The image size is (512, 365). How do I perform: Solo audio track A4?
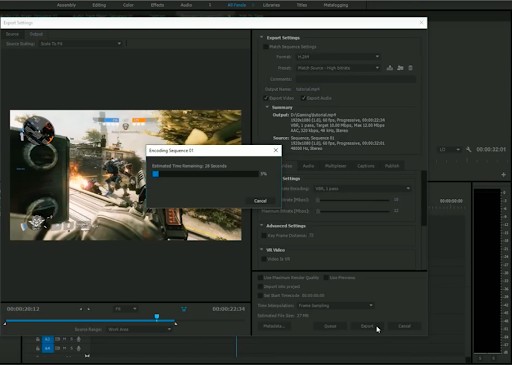tap(71, 348)
